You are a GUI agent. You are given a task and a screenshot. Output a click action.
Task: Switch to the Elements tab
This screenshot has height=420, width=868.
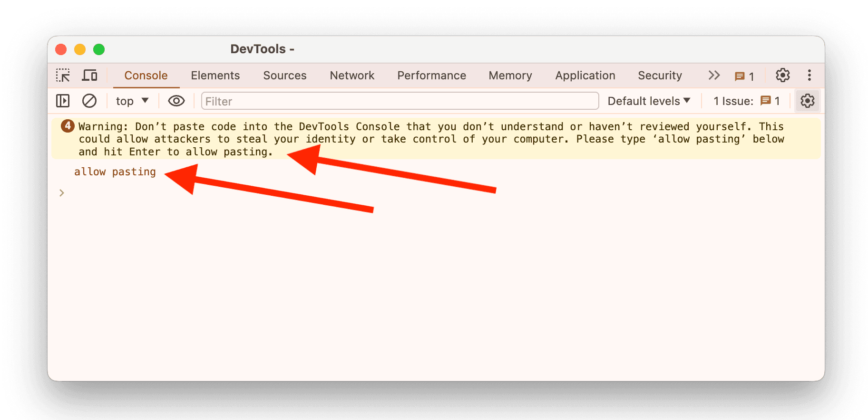215,76
